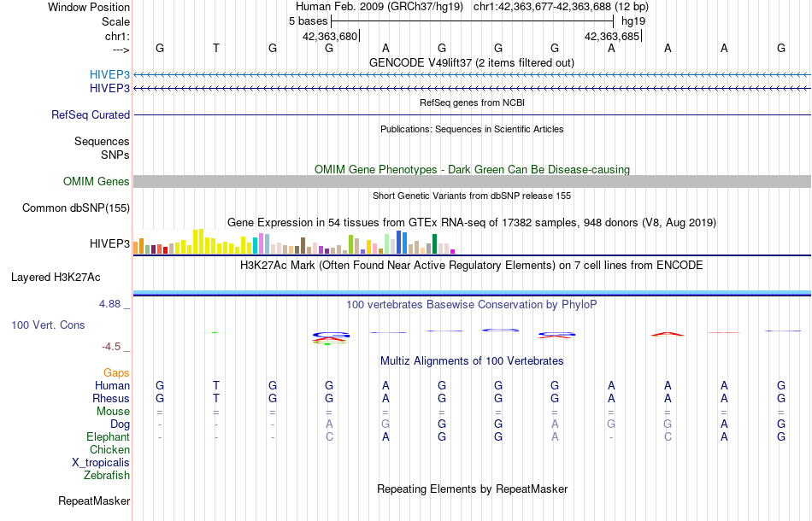
Task: Click the -4.5 lower PhyloP scale value
Action: coord(111,347)
